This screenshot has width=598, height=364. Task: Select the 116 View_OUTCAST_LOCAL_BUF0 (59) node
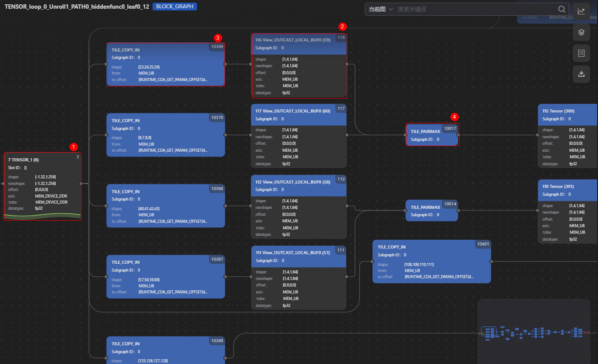point(299,65)
